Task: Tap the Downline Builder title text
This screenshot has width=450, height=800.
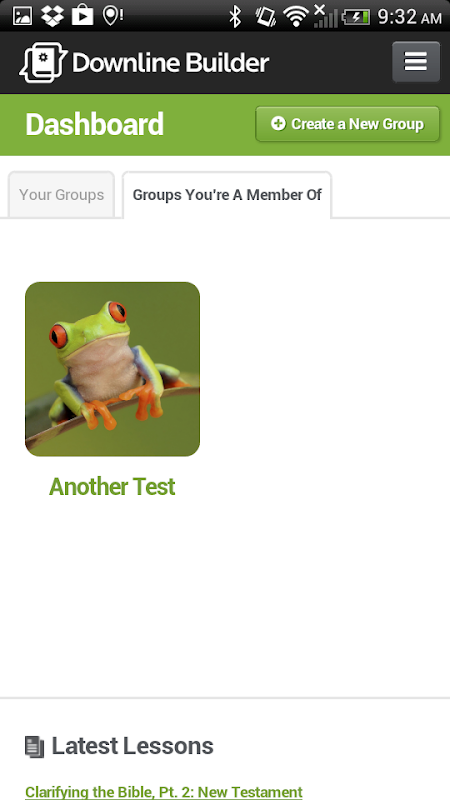Action: (170, 63)
